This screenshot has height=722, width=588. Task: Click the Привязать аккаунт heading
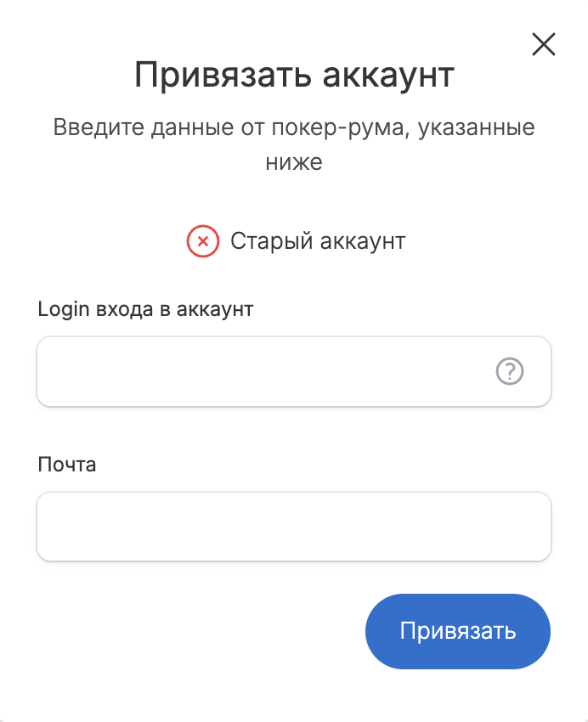pos(294,75)
